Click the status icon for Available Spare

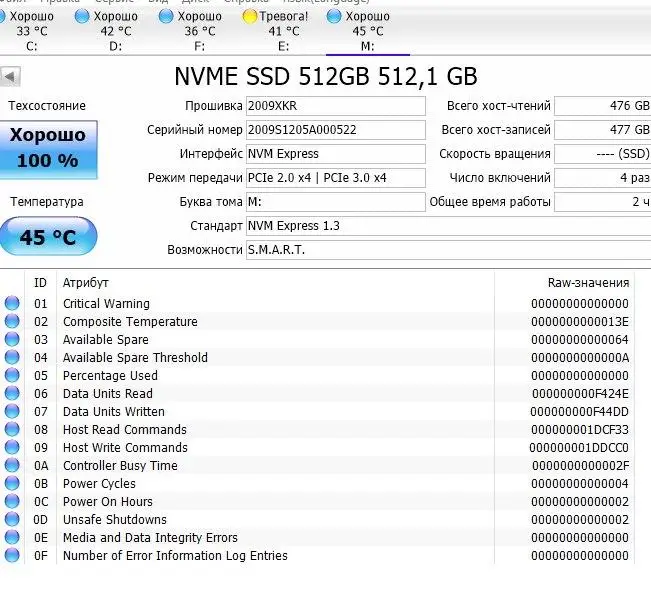point(12,339)
